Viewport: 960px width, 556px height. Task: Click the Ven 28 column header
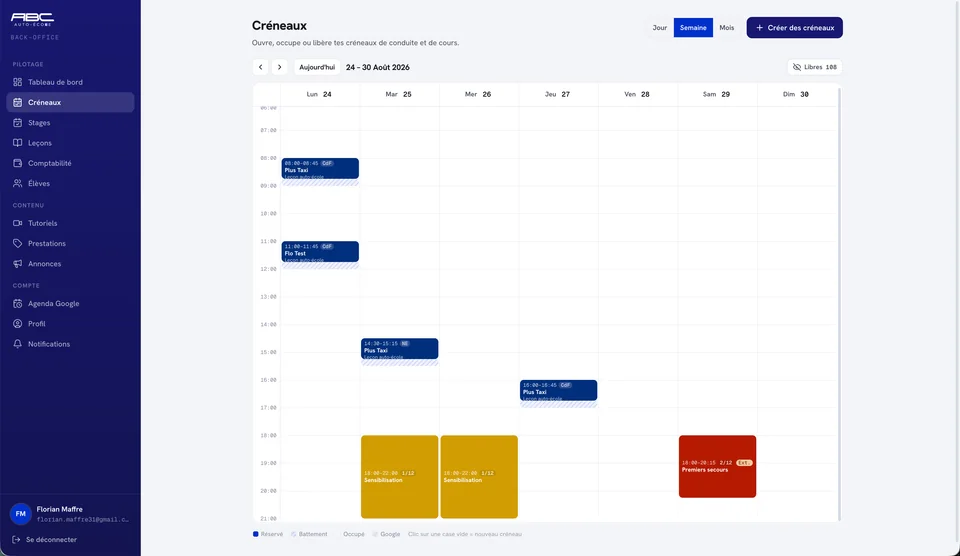pyautogui.click(x=638, y=94)
